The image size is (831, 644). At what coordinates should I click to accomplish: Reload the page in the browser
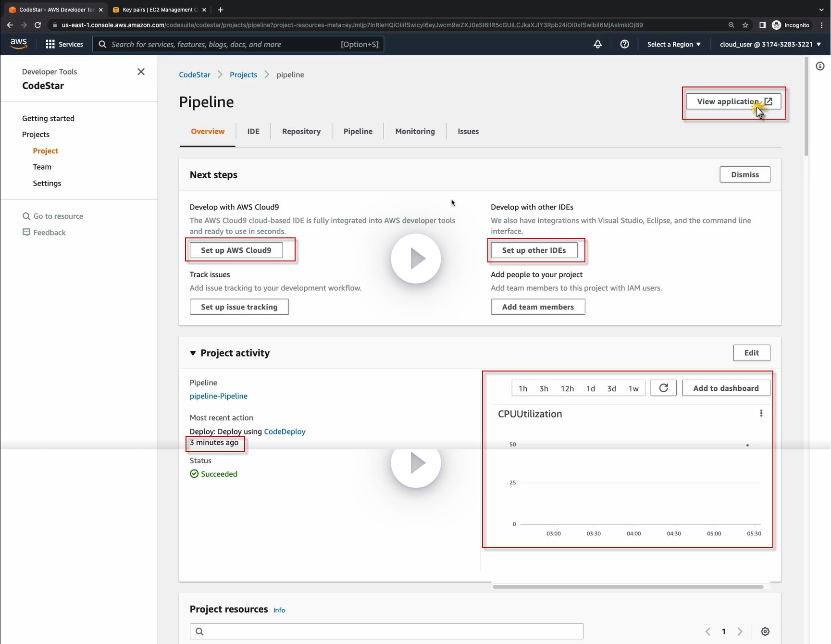(x=37, y=25)
